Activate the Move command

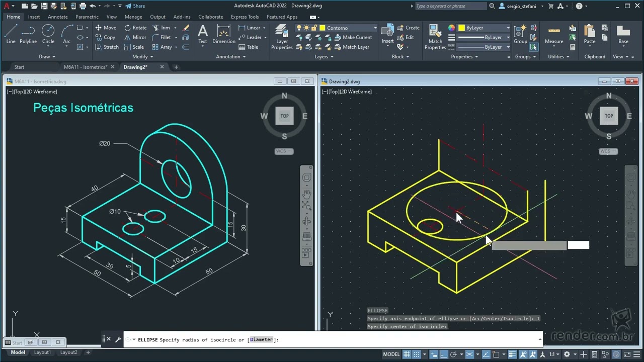coord(106,28)
